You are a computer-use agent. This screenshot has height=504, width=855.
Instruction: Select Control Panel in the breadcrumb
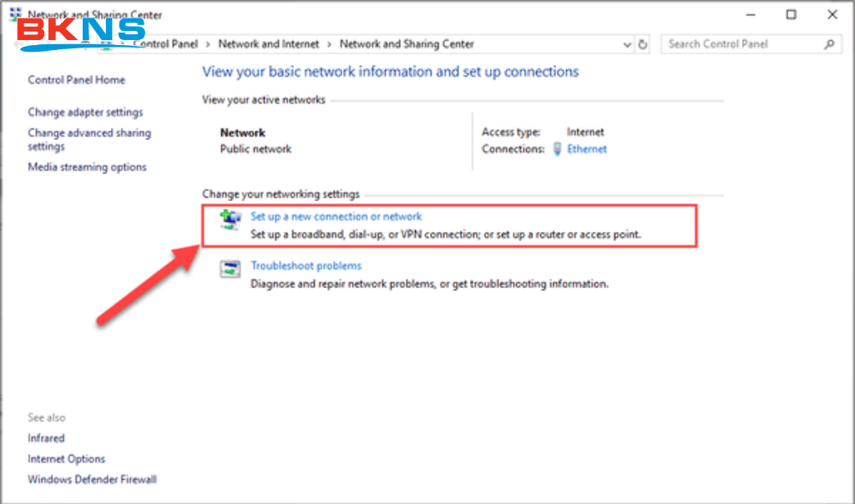tap(165, 43)
